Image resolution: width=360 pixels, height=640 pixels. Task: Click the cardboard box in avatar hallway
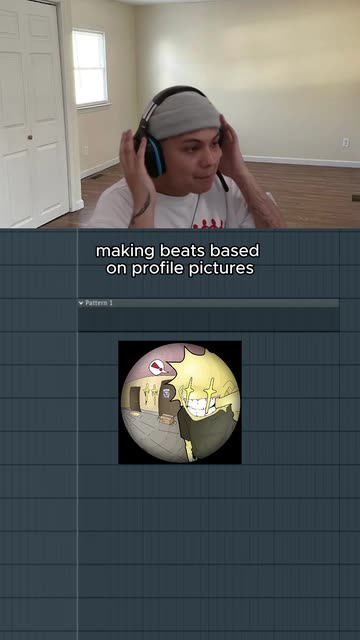tap(167, 418)
